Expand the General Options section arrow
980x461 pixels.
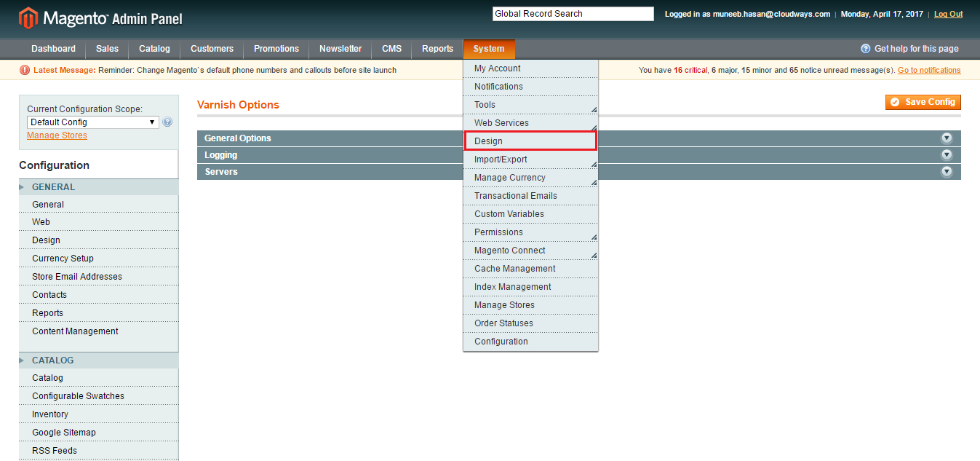[947, 138]
